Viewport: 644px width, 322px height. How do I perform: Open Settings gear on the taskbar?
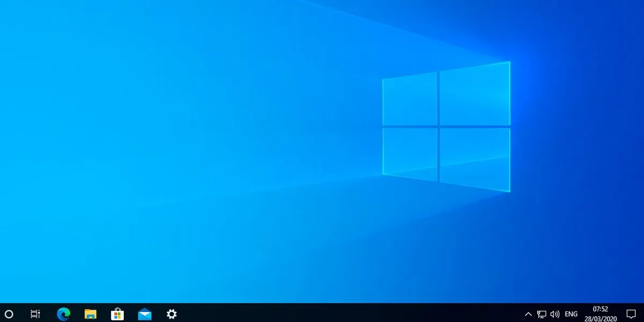171,314
